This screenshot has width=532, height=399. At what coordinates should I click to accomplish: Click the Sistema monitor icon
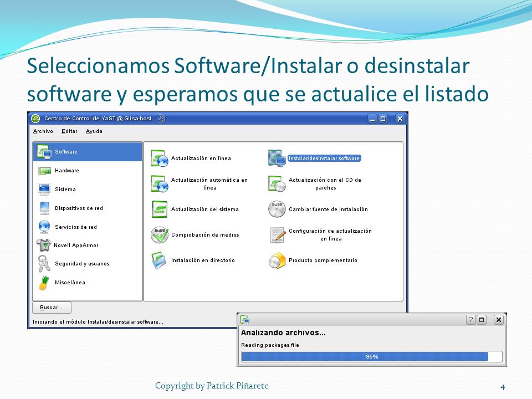click(44, 190)
